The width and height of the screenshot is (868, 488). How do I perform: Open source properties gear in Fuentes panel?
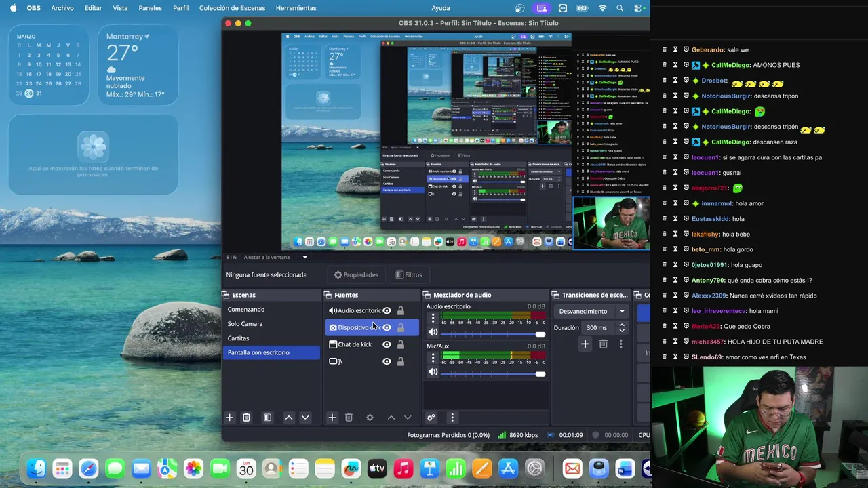[x=370, y=418]
